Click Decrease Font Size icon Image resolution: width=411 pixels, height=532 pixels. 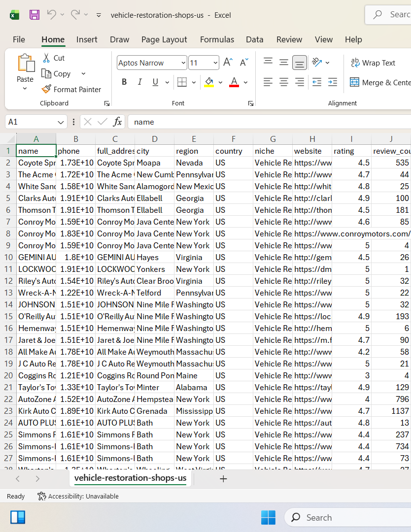[x=244, y=63]
